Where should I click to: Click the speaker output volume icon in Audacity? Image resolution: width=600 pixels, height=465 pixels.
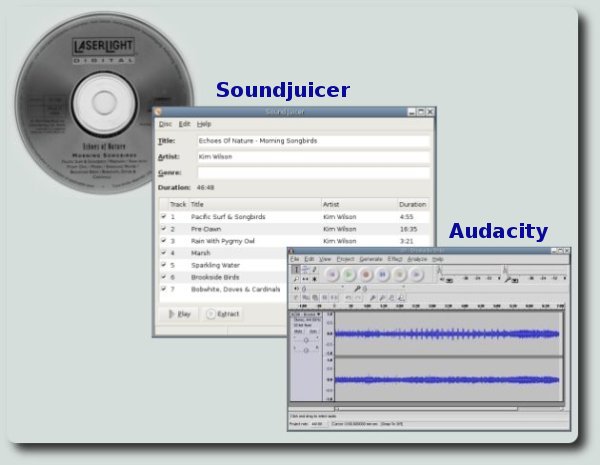pyautogui.click(x=297, y=289)
